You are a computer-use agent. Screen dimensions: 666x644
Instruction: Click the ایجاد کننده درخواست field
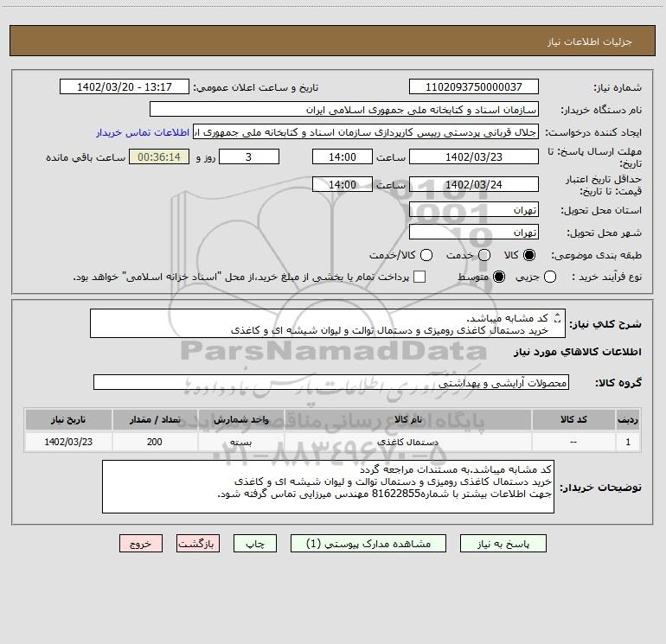pyautogui.click(x=366, y=132)
